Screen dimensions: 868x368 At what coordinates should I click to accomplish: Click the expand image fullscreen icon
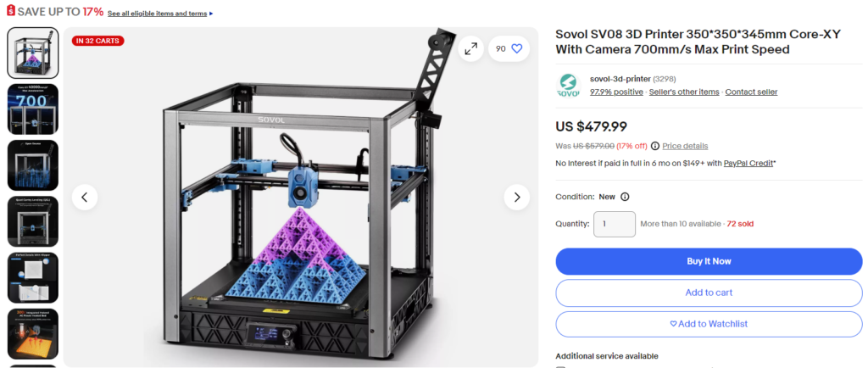tap(471, 48)
